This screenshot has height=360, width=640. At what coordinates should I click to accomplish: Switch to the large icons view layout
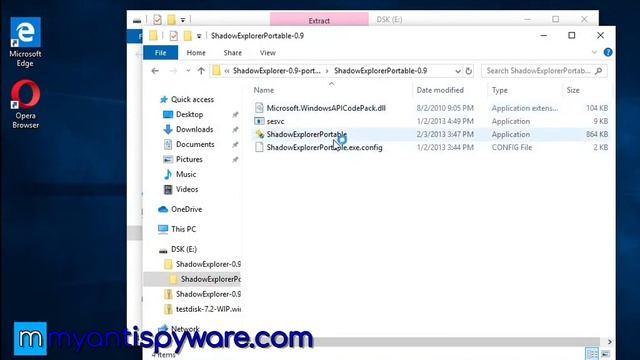606,353
